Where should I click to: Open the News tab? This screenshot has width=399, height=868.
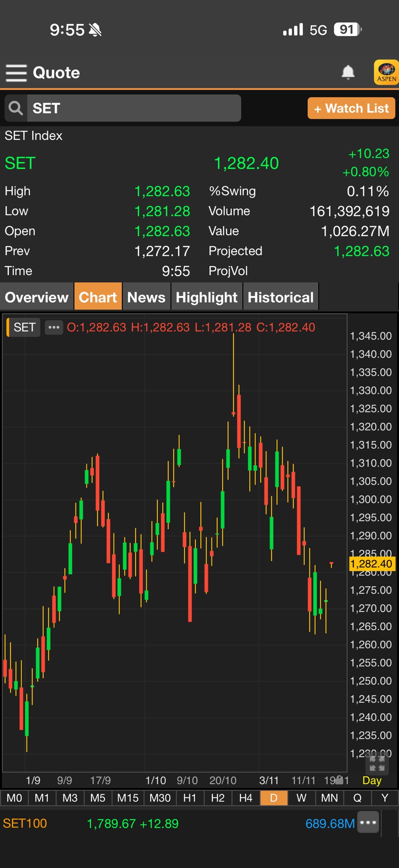(146, 297)
